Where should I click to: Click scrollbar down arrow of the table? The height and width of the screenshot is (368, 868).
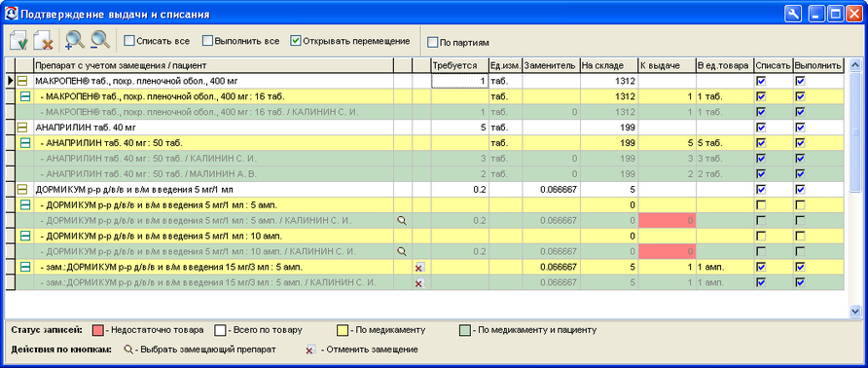coord(854,312)
